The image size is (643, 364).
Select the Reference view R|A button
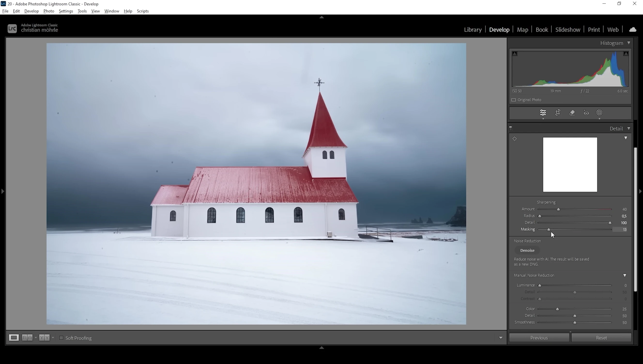click(x=27, y=338)
